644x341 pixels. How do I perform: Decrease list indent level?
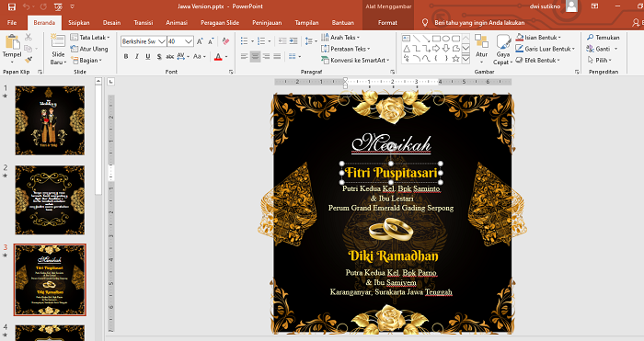coord(282,41)
